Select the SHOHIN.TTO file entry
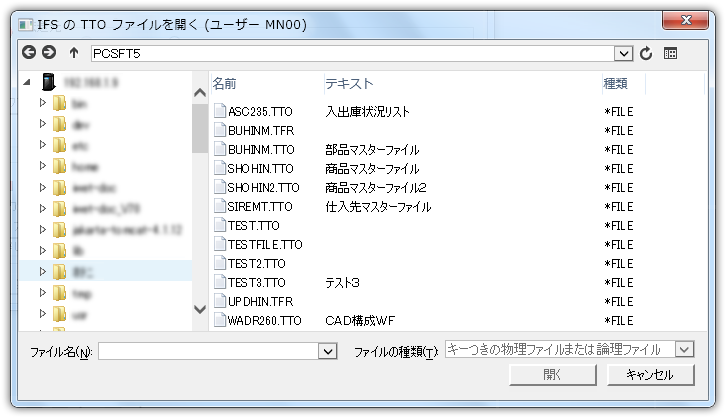The width and height of the screenshot is (726, 418). [260, 168]
